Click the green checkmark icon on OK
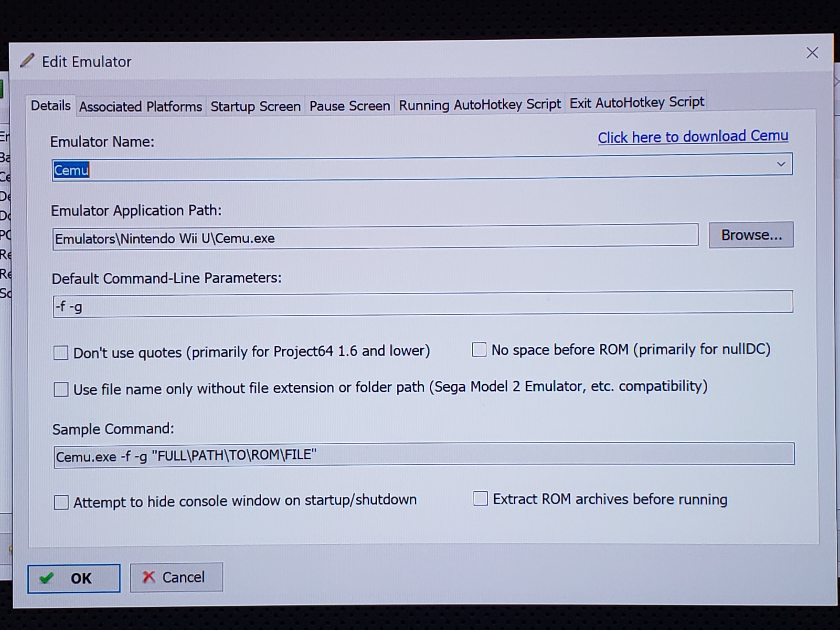 pyautogui.click(x=47, y=578)
